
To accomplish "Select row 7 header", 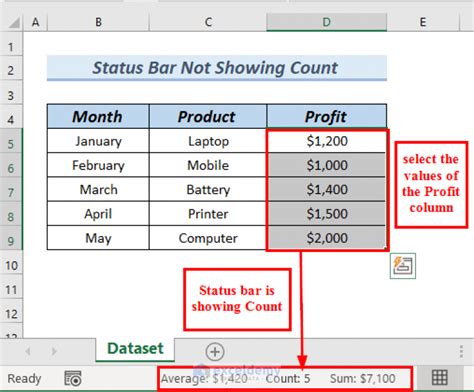I will tap(11, 190).
